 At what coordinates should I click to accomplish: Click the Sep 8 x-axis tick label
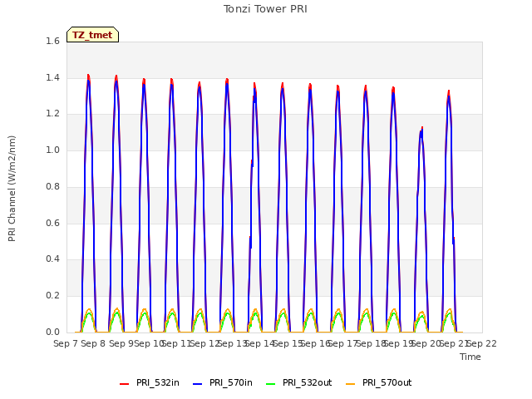click(93, 343)
